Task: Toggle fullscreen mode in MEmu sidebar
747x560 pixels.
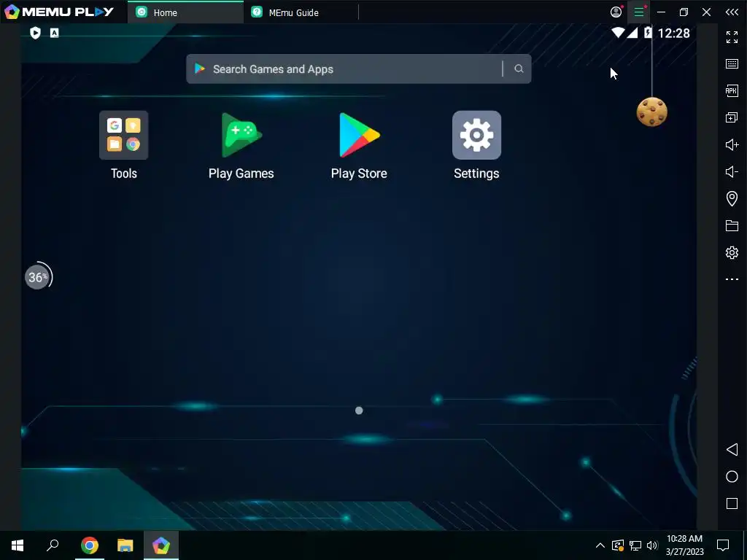Action: coord(732,36)
